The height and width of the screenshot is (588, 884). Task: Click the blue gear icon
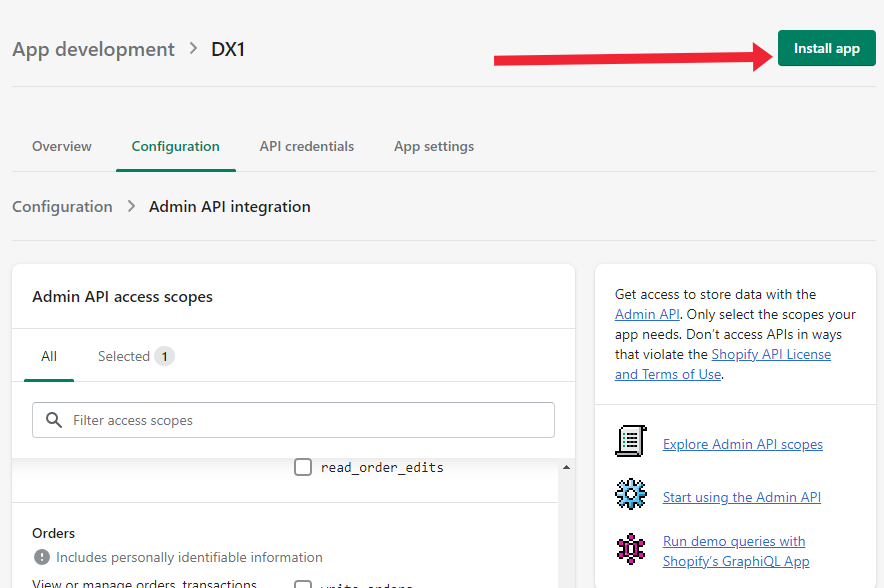(x=631, y=494)
